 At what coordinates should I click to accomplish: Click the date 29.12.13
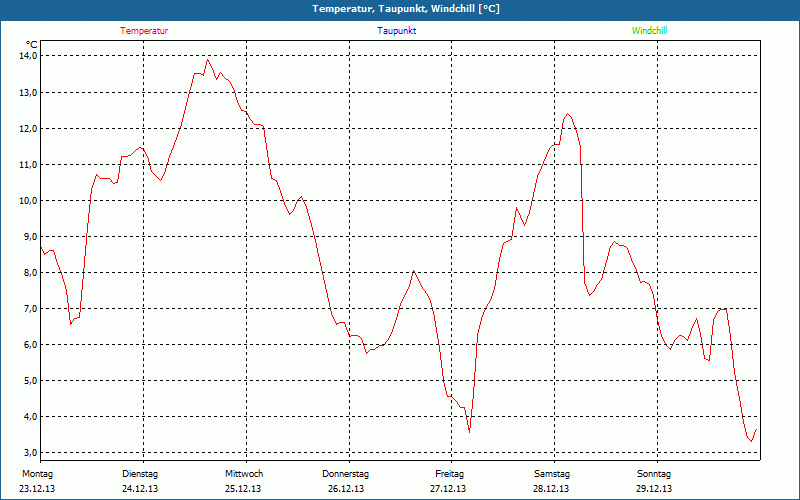coord(654,489)
